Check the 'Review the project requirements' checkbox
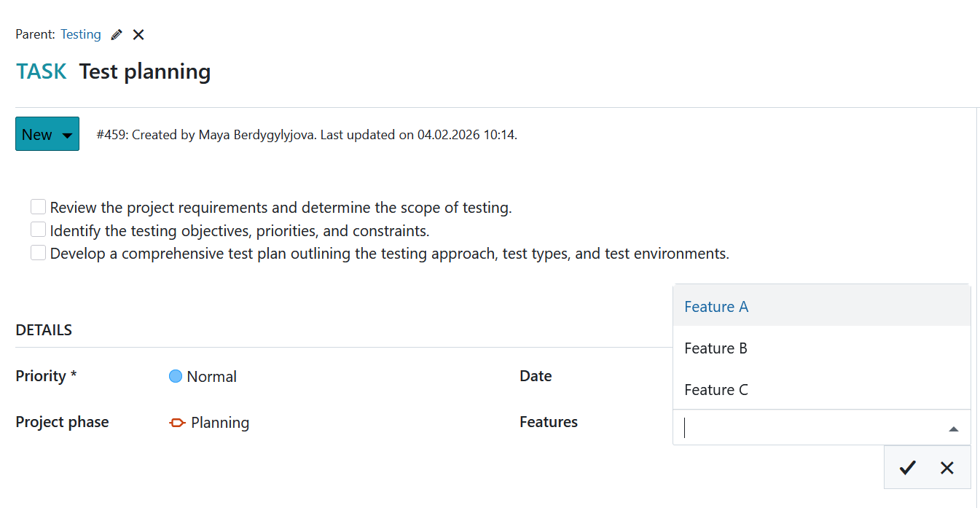The width and height of the screenshot is (980, 508). (38, 206)
